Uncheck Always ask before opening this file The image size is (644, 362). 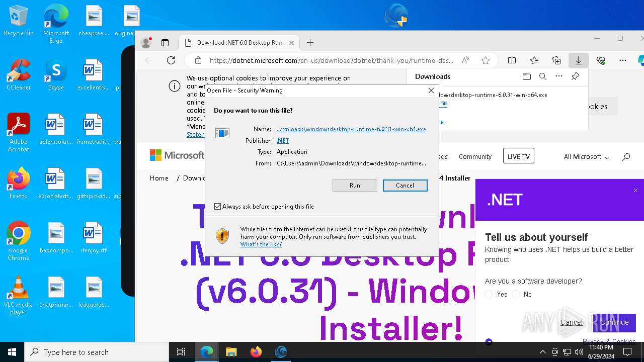tap(217, 207)
